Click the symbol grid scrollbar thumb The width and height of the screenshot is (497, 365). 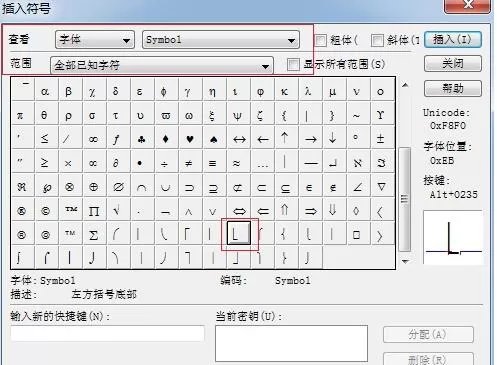click(405, 199)
